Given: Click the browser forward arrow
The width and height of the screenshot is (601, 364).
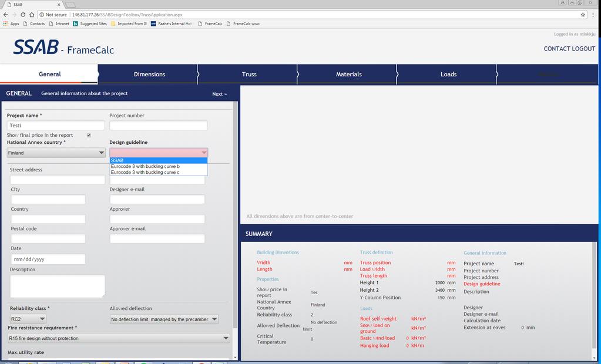Looking at the screenshot, I should click(14, 15).
